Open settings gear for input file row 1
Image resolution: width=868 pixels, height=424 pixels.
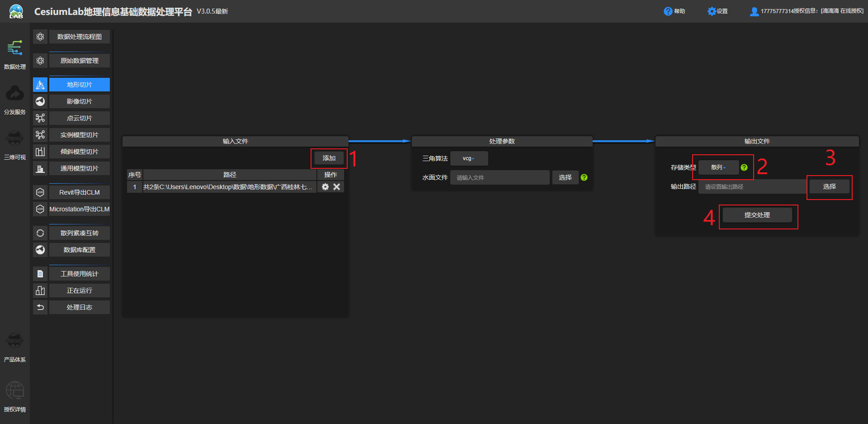pos(325,186)
